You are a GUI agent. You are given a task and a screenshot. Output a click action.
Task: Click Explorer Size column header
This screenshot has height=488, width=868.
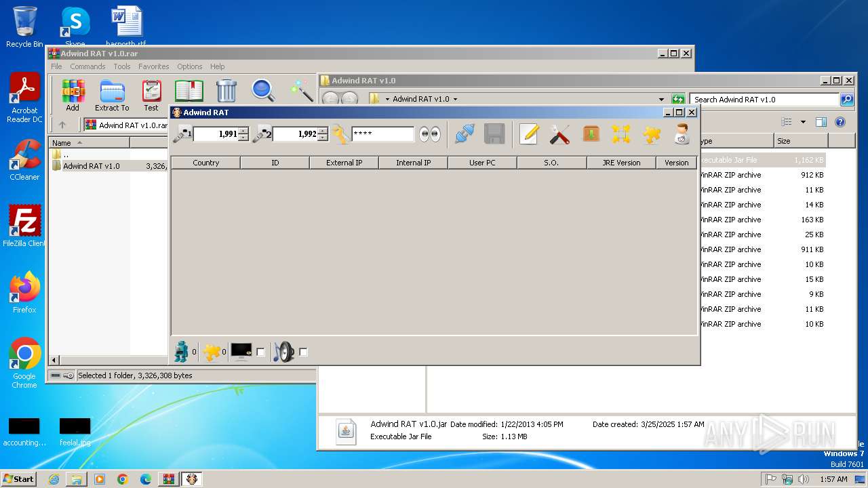801,141
